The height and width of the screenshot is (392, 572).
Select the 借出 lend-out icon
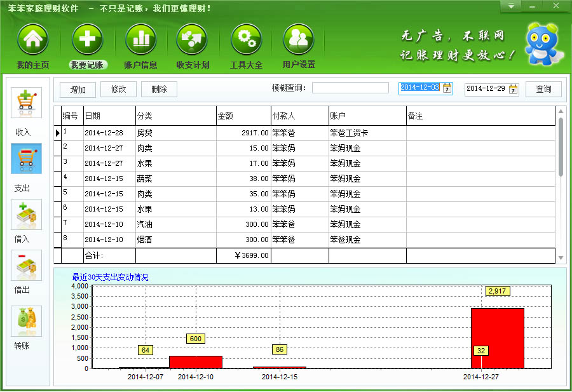26,266
